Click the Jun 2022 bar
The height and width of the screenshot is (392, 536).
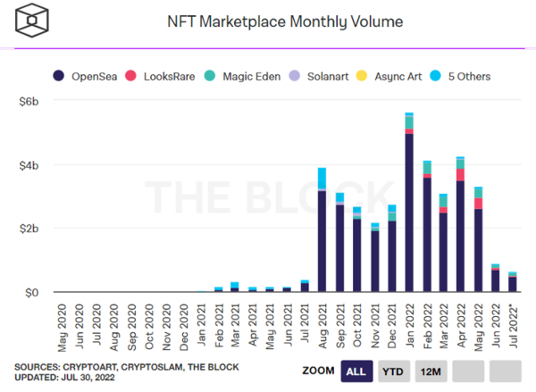click(495, 278)
